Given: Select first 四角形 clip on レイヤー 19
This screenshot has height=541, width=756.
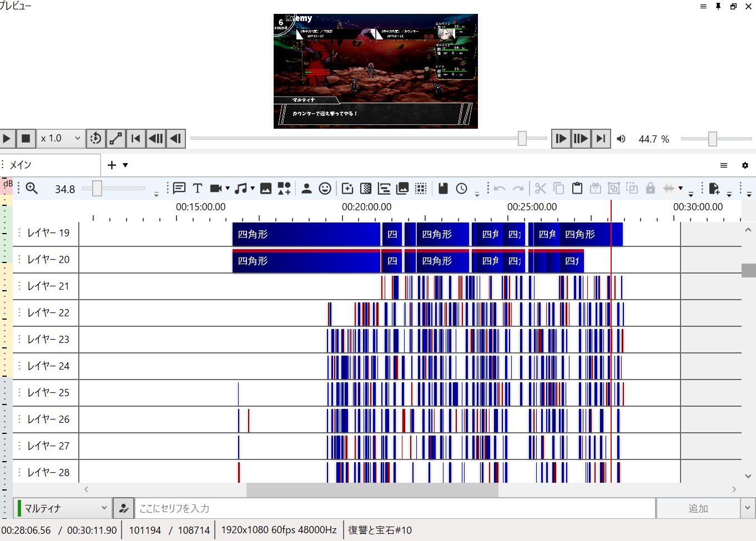Looking at the screenshot, I should click(306, 234).
